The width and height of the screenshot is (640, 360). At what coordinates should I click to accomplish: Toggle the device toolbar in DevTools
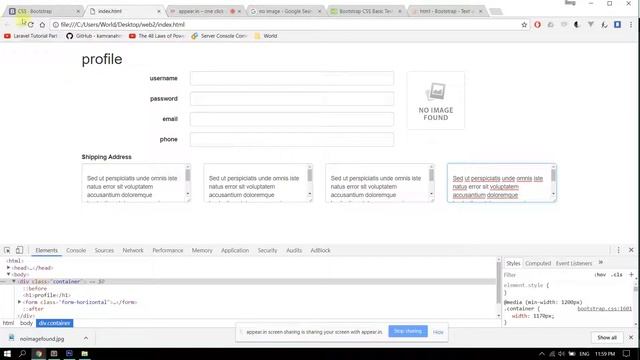pyautogui.click(x=19, y=250)
